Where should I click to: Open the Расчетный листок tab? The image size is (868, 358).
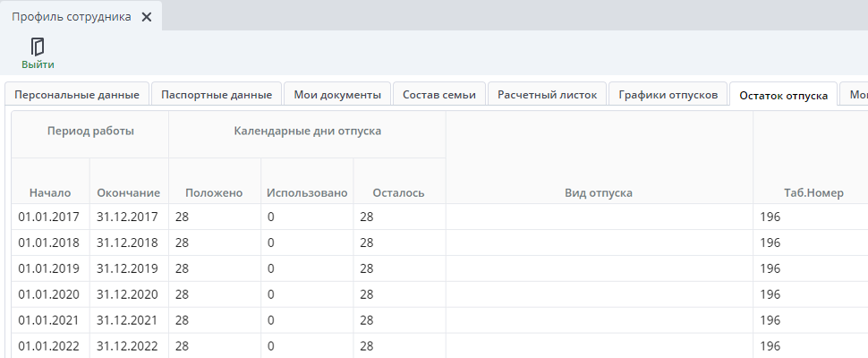tap(547, 95)
